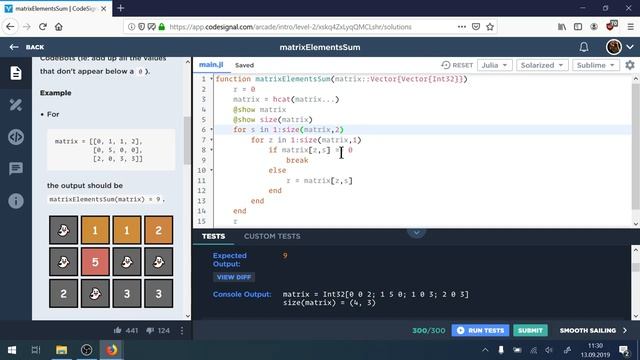The height and width of the screenshot is (360, 640).
Task: Click the Saved status label
Action: coord(244,65)
